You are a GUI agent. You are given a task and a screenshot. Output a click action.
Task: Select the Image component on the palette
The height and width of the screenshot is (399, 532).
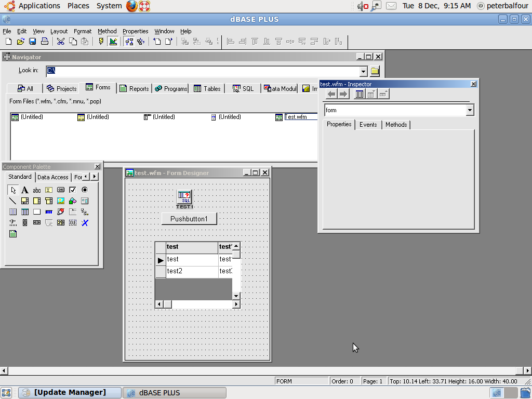tap(60, 201)
